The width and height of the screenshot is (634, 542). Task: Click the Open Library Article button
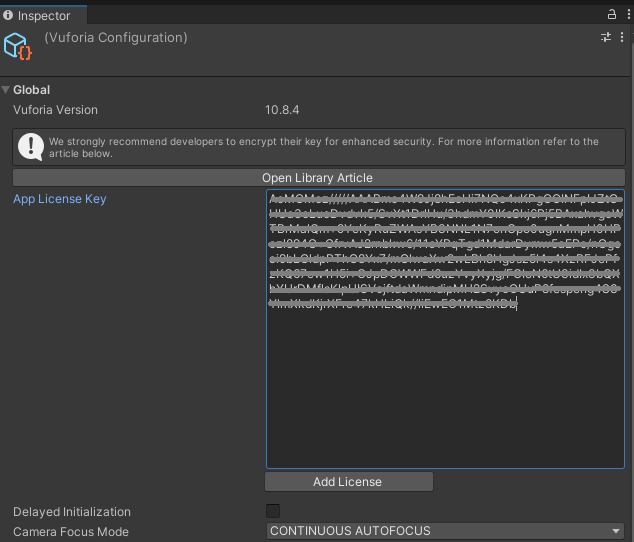(x=317, y=178)
